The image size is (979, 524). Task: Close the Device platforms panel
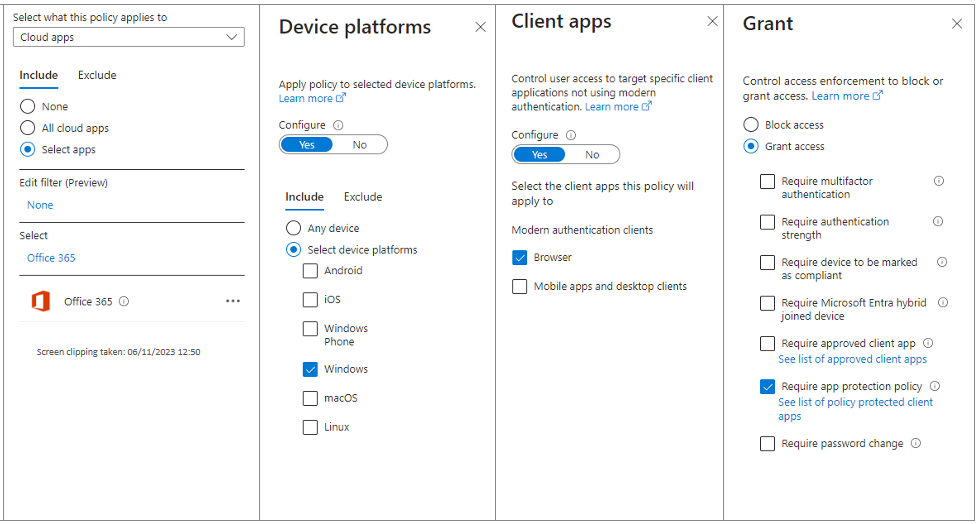pyautogui.click(x=480, y=27)
